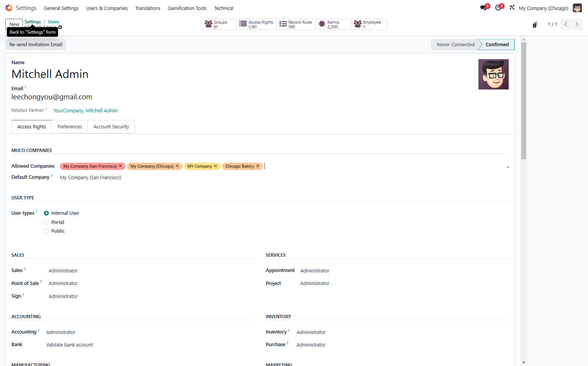Switch to the Account Security tab
Viewport: 588px width, 366px height.
[x=111, y=127]
